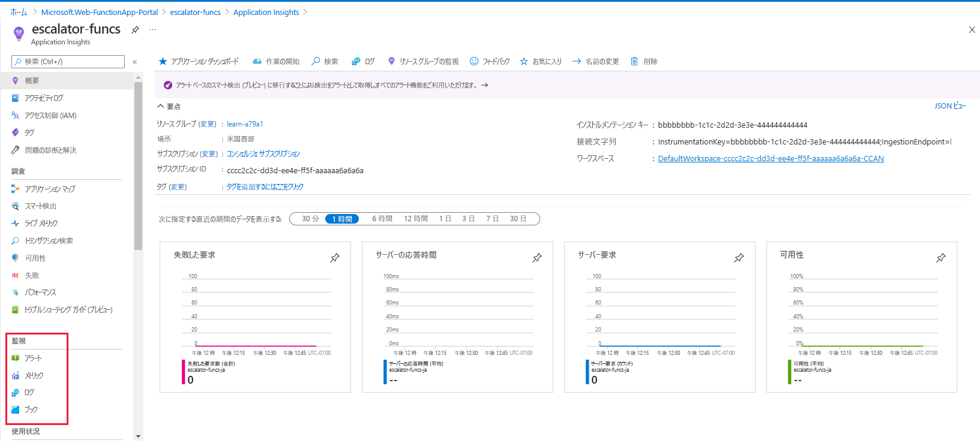Select the 3 日 time range
This screenshot has height=443, width=980.
pos(468,219)
